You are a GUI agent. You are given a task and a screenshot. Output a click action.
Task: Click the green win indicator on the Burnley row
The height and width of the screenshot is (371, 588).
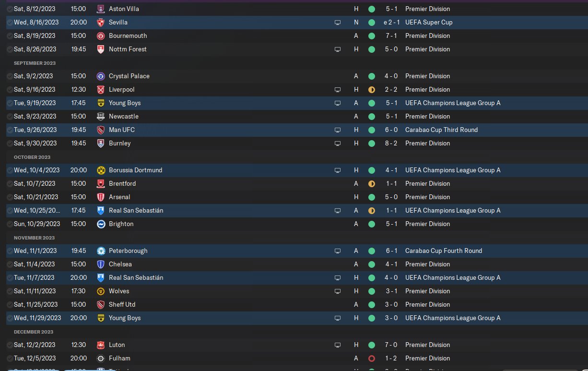371,143
